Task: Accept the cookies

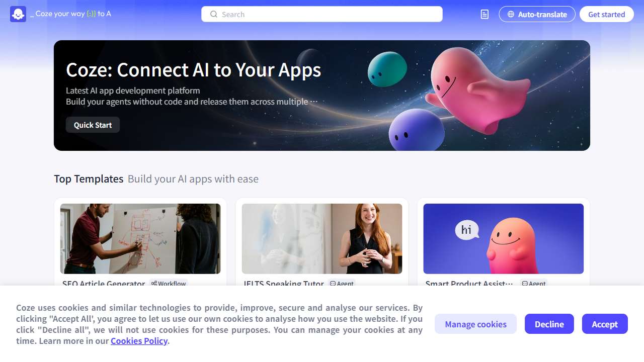Action: point(605,324)
